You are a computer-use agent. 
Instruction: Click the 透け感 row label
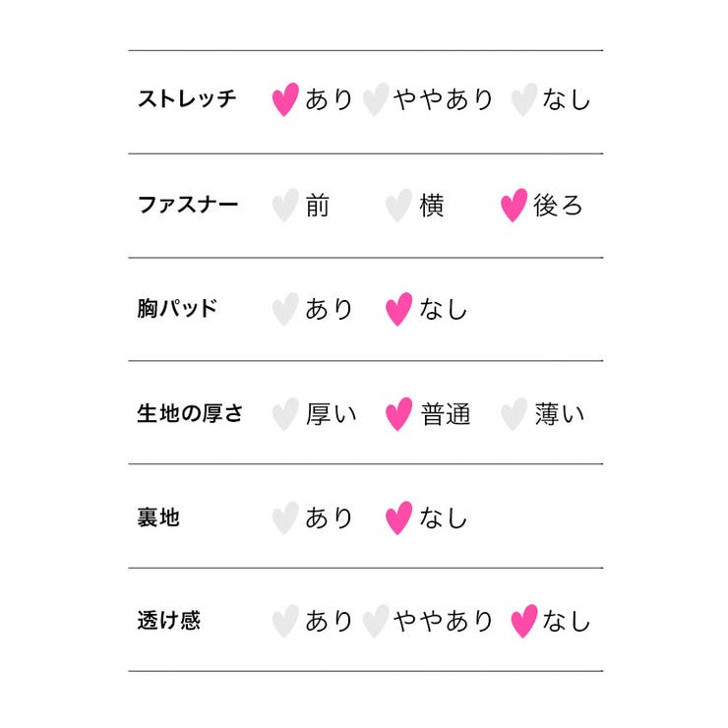pos(168,621)
